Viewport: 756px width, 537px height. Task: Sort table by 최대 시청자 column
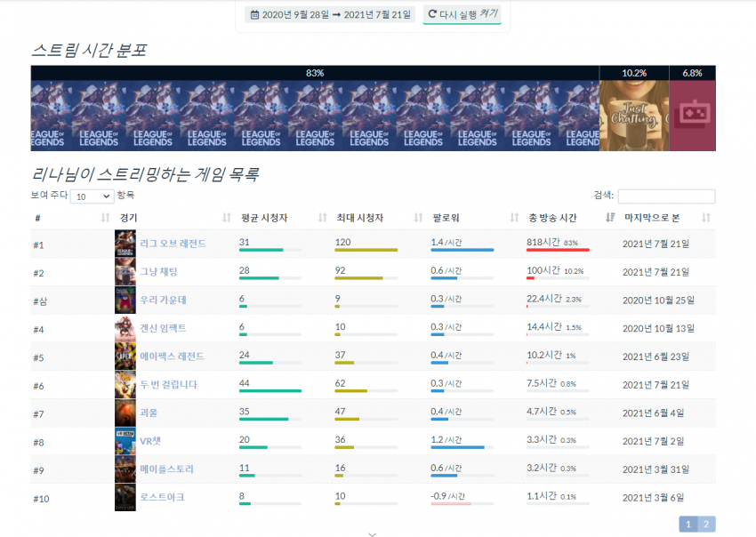pos(380,218)
